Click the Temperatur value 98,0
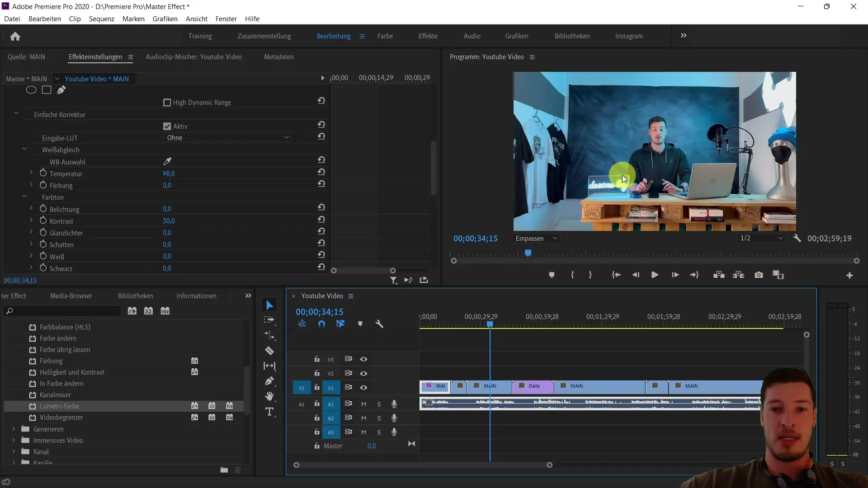The image size is (868, 488). coord(169,174)
